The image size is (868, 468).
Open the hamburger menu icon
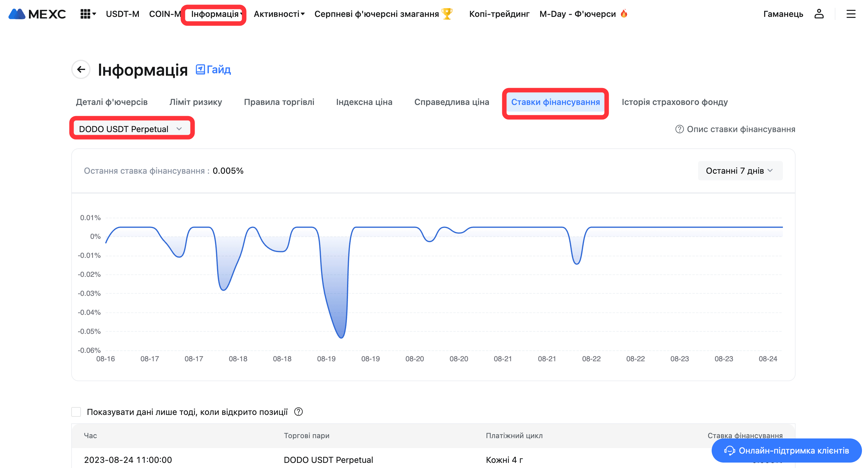[851, 14]
